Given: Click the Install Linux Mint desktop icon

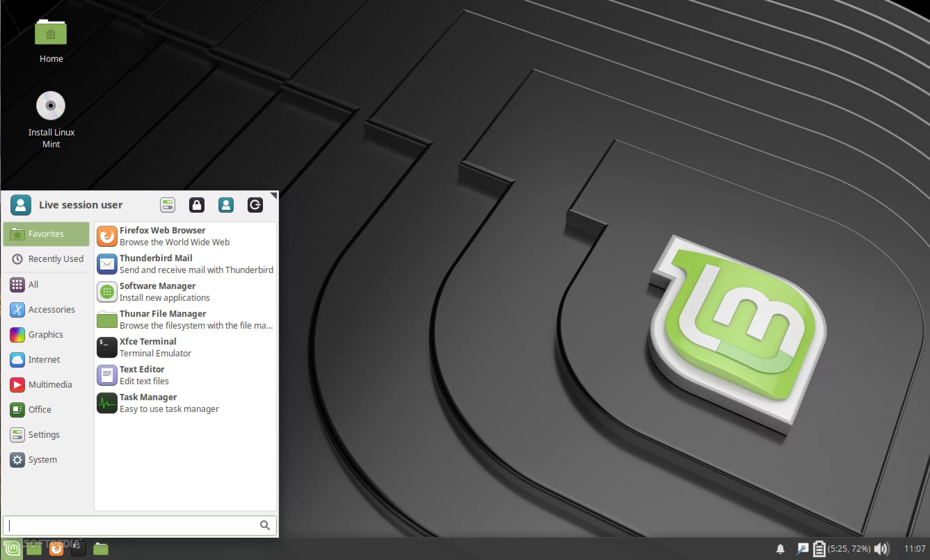Looking at the screenshot, I should pos(50,118).
